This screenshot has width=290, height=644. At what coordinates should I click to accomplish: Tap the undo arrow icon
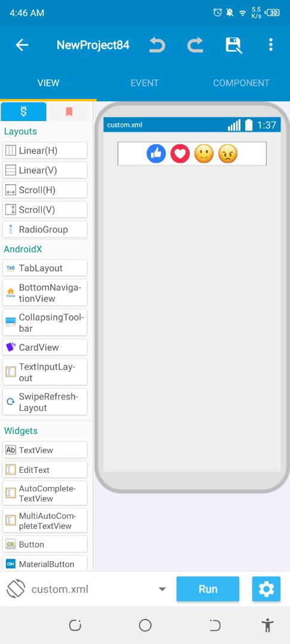[157, 45]
